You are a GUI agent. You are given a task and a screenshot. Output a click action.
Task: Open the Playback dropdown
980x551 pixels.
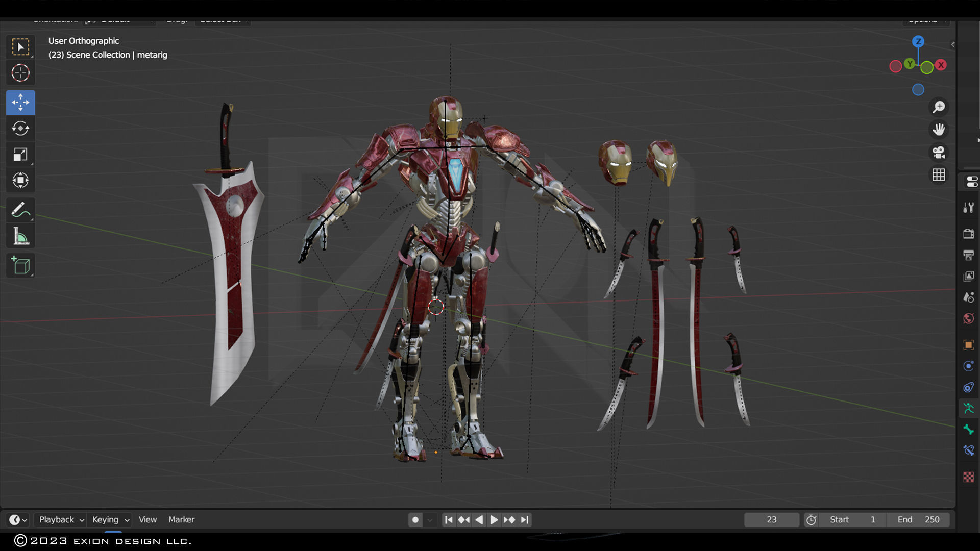pos(61,519)
